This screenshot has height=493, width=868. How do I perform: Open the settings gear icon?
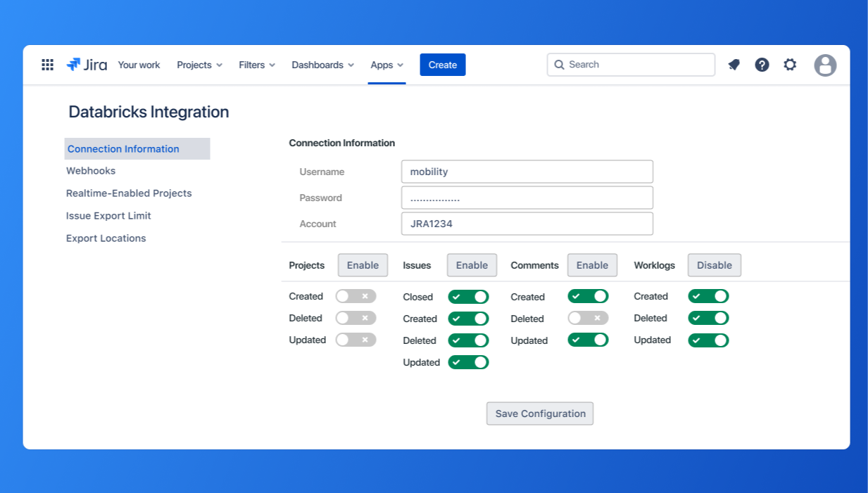click(x=790, y=65)
